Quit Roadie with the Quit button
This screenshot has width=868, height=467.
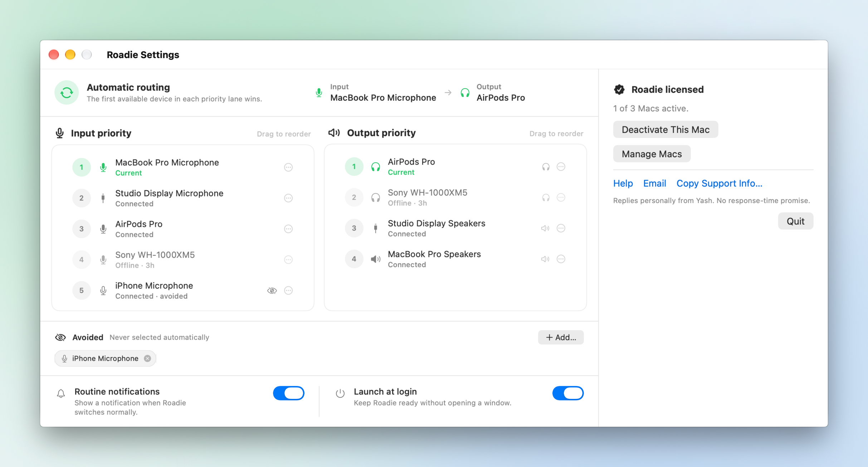coord(795,221)
